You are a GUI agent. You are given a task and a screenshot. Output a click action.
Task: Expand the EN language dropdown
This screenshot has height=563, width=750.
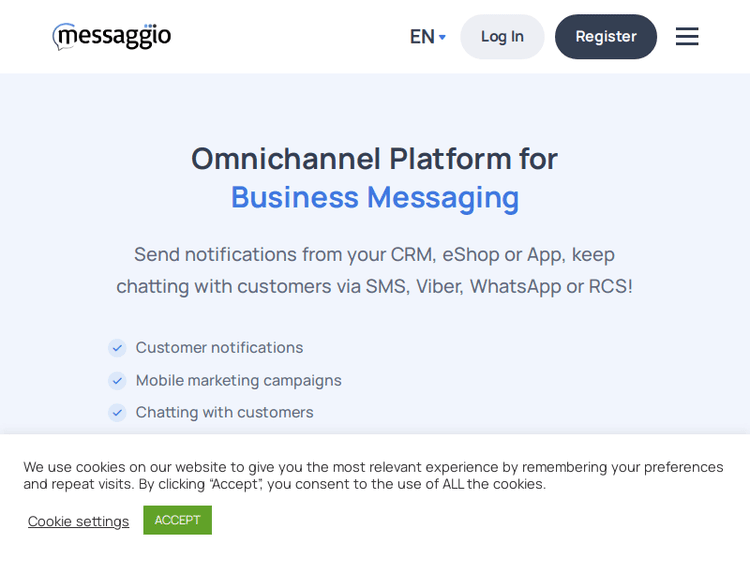[423, 37]
